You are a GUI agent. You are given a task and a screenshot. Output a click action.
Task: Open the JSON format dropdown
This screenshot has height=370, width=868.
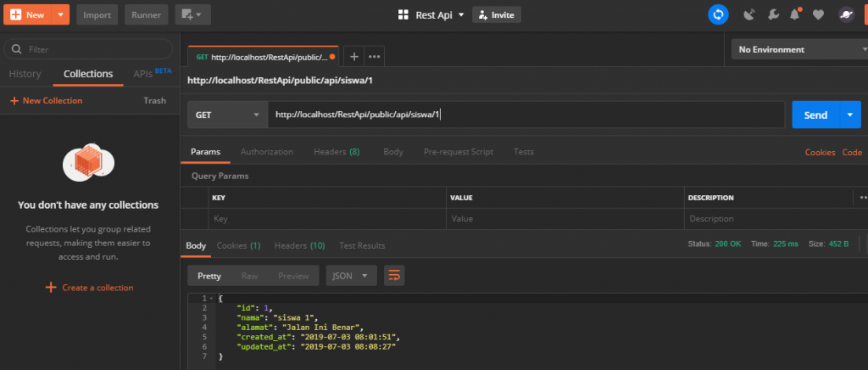pos(351,276)
